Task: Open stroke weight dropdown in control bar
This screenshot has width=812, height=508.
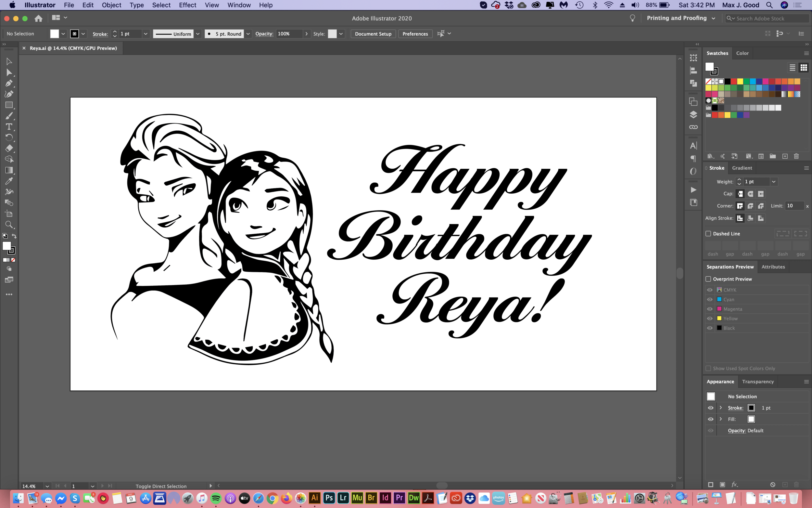Action: [x=146, y=34]
